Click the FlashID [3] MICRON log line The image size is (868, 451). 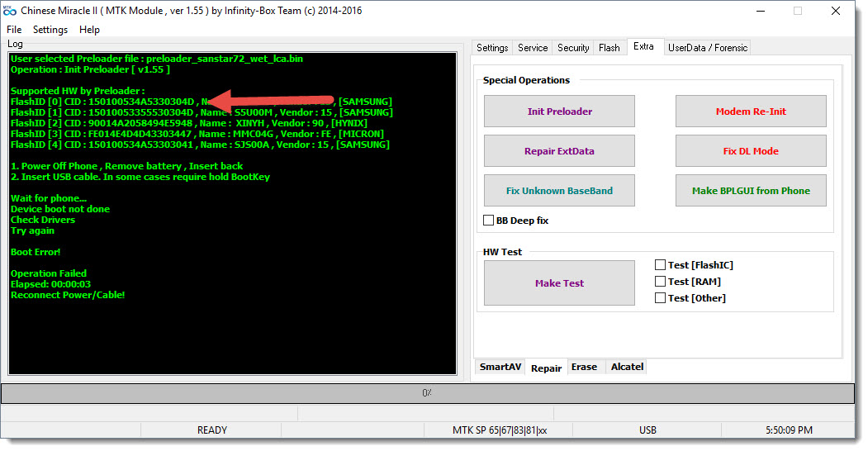pyautogui.click(x=197, y=134)
